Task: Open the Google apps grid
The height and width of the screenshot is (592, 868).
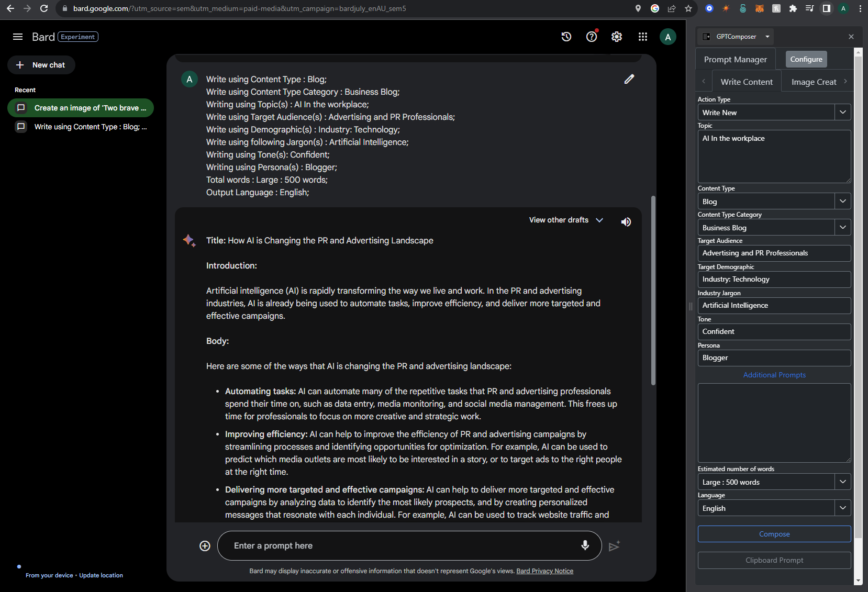Action: (x=643, y=37)
